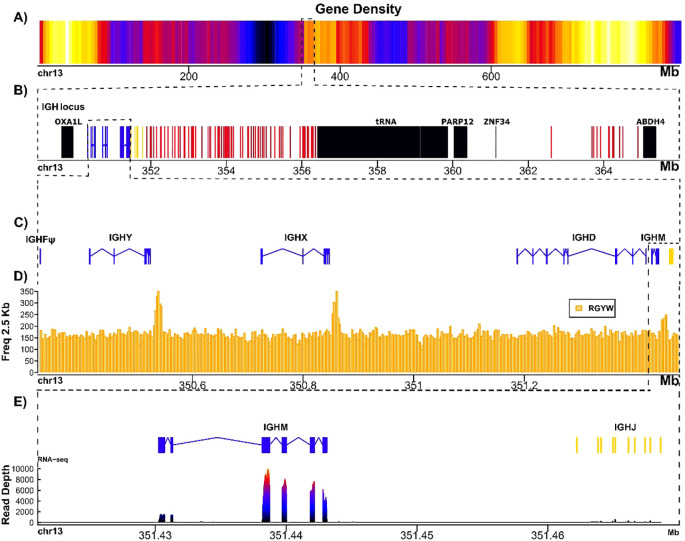Click the 351 tick in panel D
The width and height of the screenshot is (685, 541).
(413, 385)
